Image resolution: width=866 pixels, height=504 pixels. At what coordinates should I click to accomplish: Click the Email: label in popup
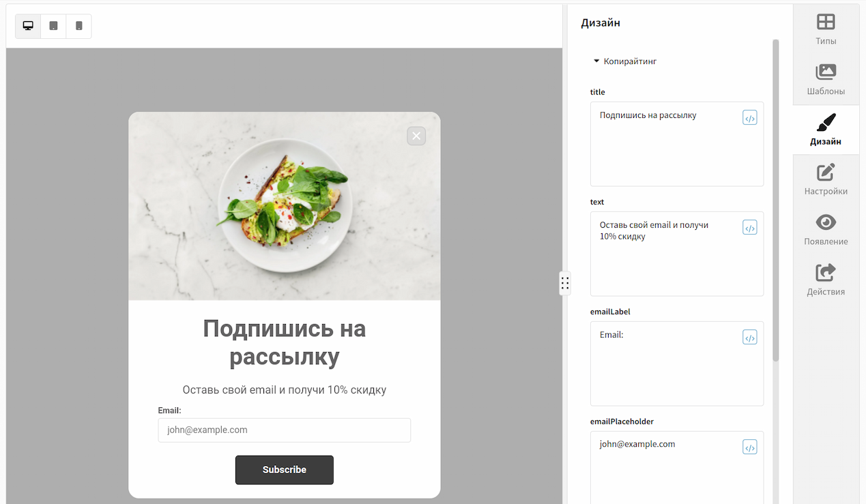[169, 411]
